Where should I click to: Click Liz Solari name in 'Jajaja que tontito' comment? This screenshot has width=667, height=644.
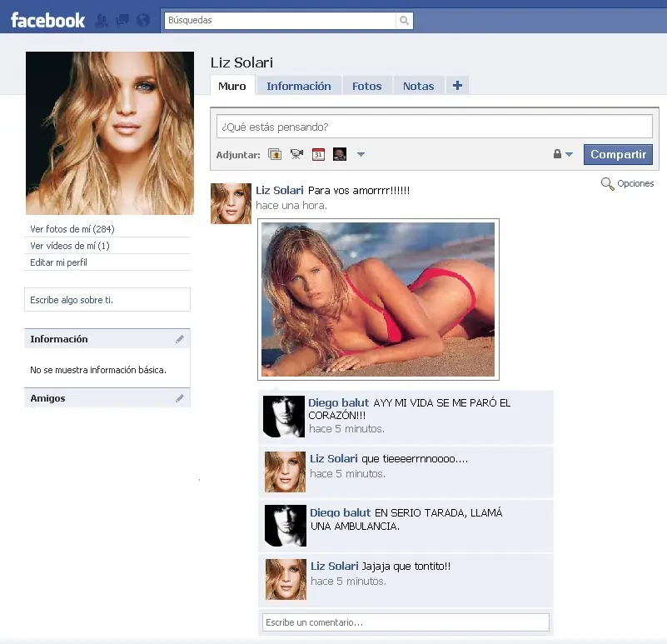[x=335, y=567]
